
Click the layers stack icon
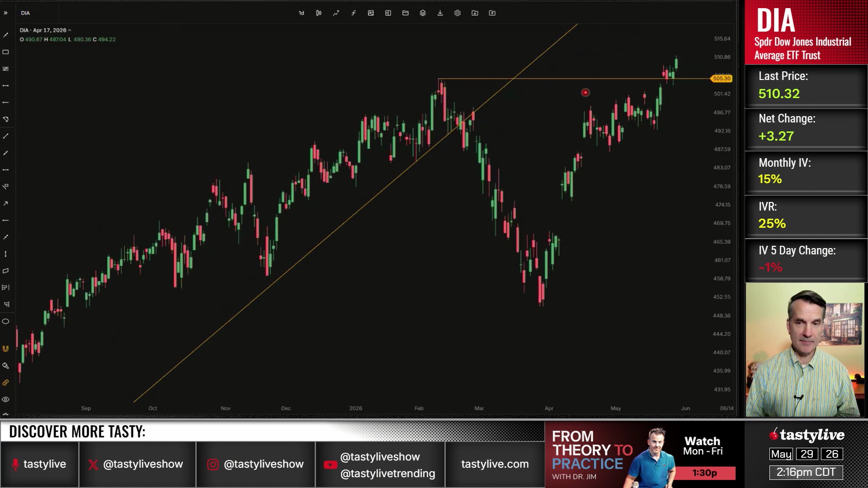423,13
